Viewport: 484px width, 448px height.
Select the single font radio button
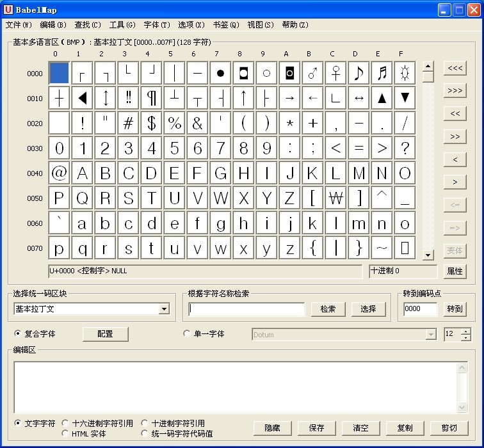point(187,334)
